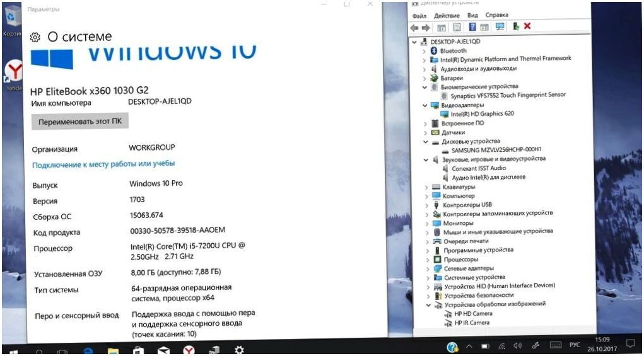Show hidden tray icons chevron

click(x=469, y=347)
